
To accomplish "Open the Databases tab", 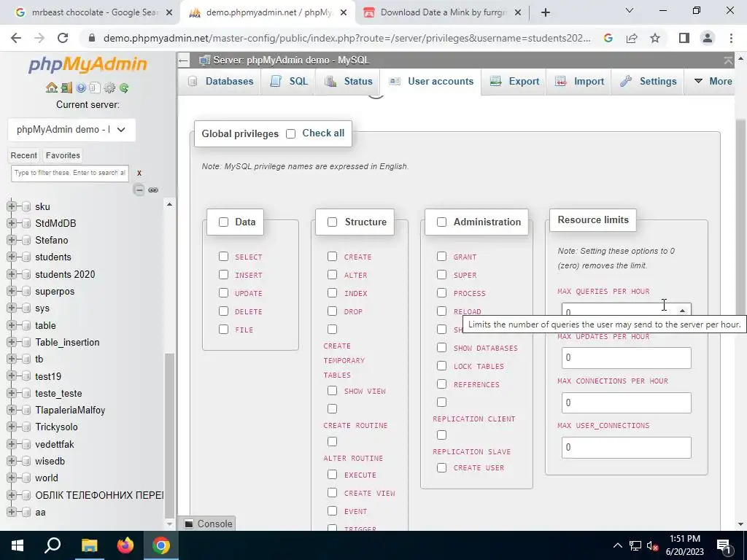I will [220, 82].
